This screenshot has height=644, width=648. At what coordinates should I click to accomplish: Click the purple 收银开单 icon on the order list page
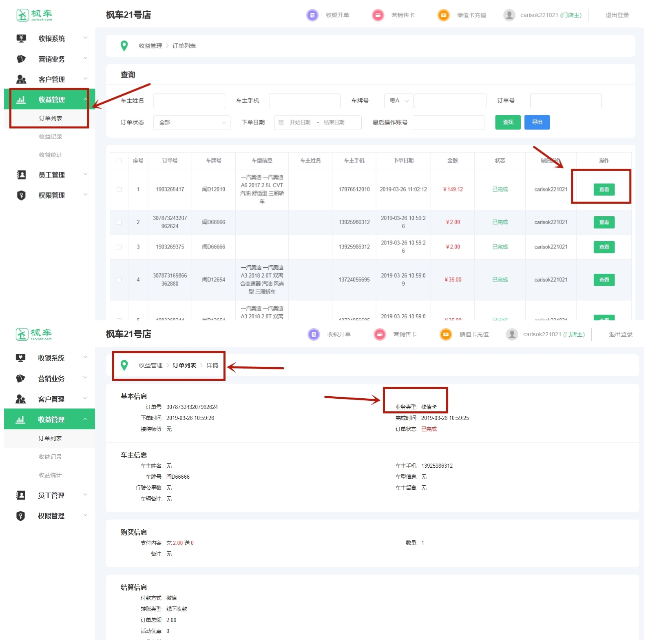click(x=312, y=15)
